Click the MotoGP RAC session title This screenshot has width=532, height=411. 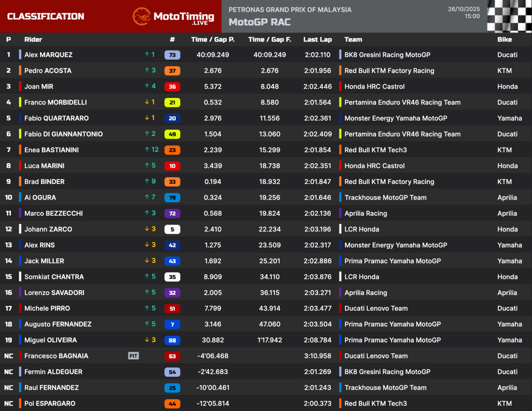point(260,22)
